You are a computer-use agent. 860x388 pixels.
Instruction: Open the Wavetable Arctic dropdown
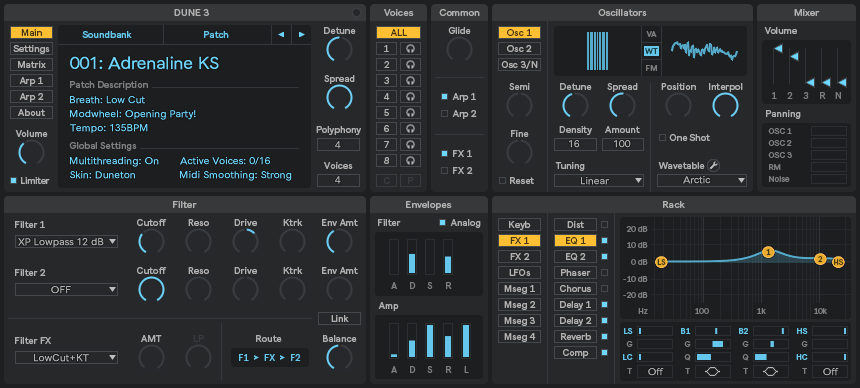[x=702, y=180]
